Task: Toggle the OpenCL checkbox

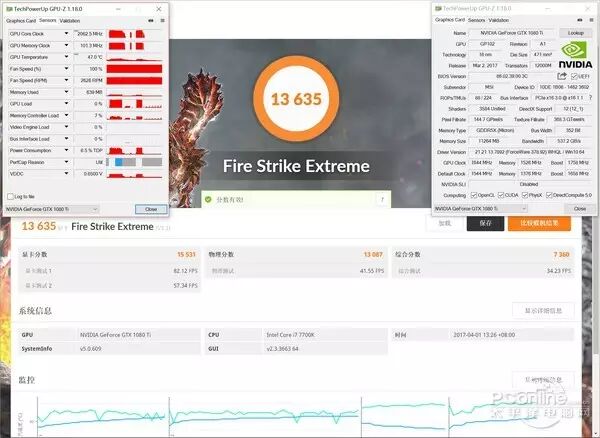Action: [474, 195]
